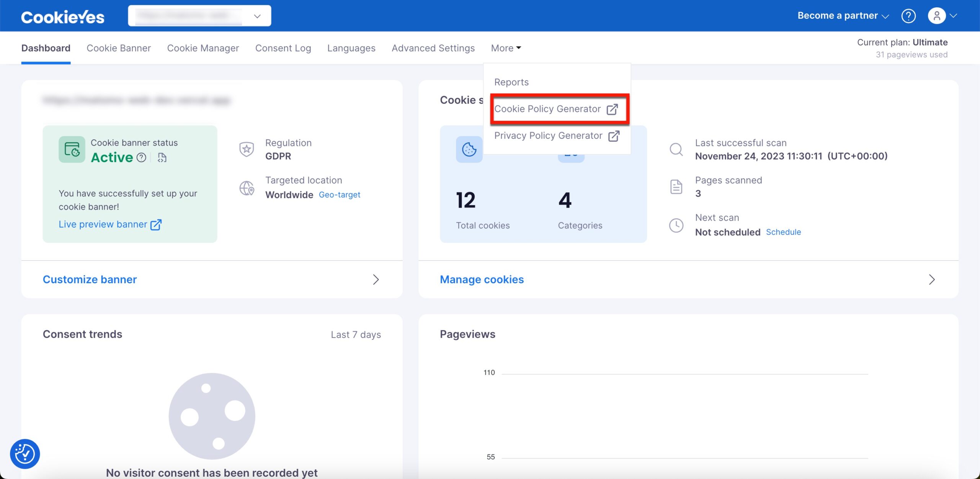The height and width of the screenshot is (479, 980).
Task: Open Reports from the More menu
Action: point(511,82)
